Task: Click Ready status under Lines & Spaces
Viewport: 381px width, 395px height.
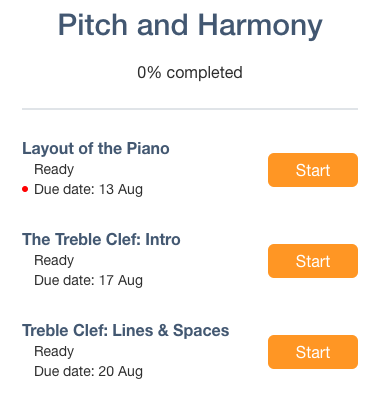Action: tap(54, 352)
